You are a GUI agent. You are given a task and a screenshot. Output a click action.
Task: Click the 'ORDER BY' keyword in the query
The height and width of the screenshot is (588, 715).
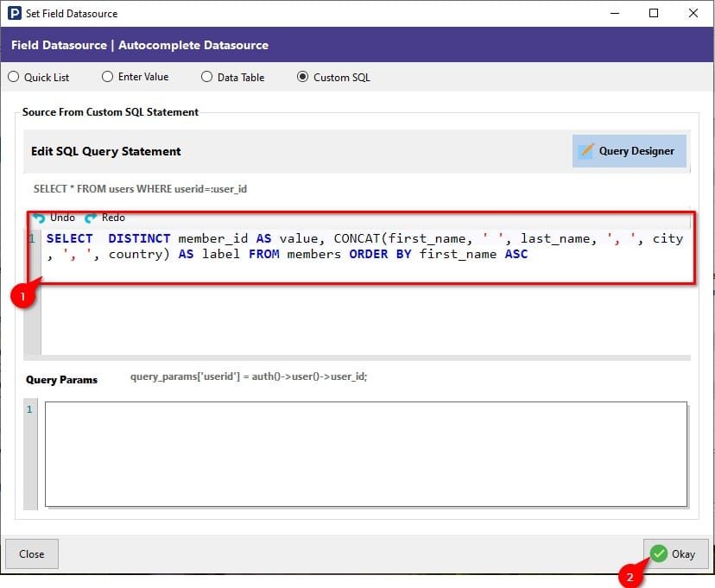[x=381, y=254]
